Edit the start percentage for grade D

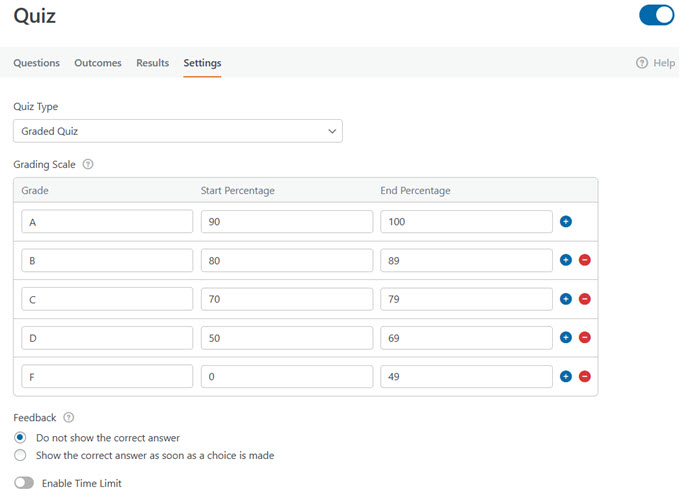pos(286,338)
